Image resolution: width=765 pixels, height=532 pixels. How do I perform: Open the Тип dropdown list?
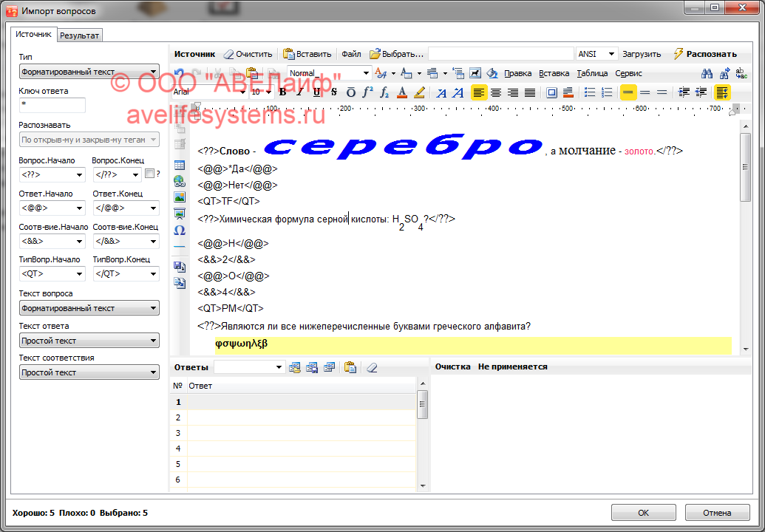pyautogui.click(x=89, y=72)
